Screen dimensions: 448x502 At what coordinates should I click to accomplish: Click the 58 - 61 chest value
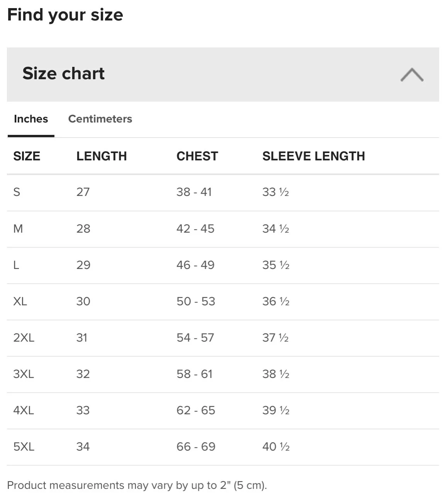pyautogui.click(x=195, y=374)
